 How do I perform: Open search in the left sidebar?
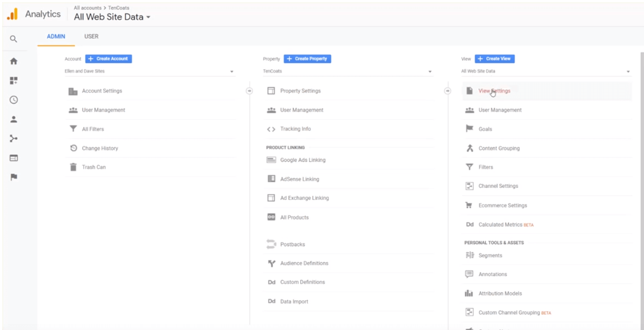tap(14, 39)
